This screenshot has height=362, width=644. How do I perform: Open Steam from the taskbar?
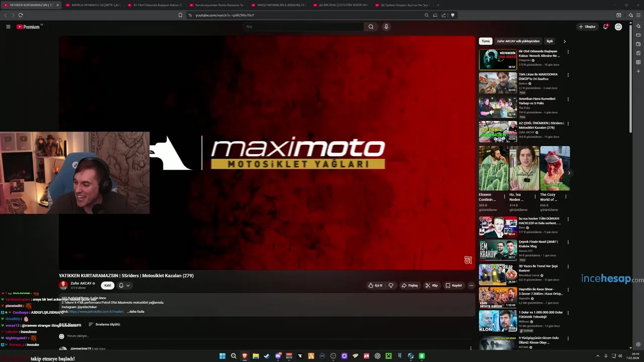click(267, 356)
